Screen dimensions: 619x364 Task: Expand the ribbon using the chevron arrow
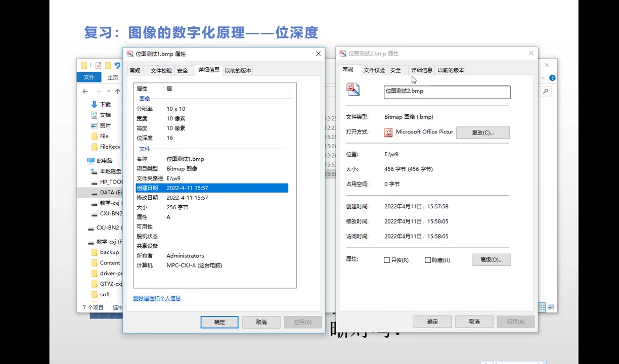click(x=542, y=77)
